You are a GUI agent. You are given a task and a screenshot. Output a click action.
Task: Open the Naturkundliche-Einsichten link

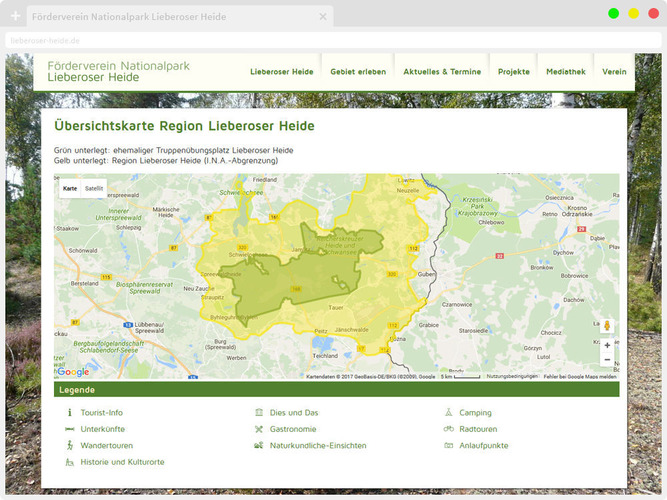click(317, 446)
